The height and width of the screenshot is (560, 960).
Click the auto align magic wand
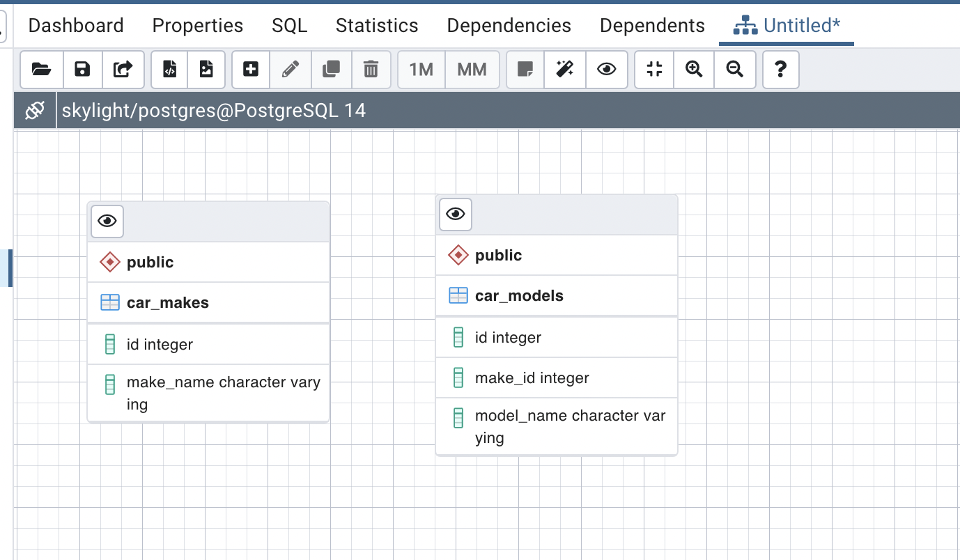[x=564, y=70]
